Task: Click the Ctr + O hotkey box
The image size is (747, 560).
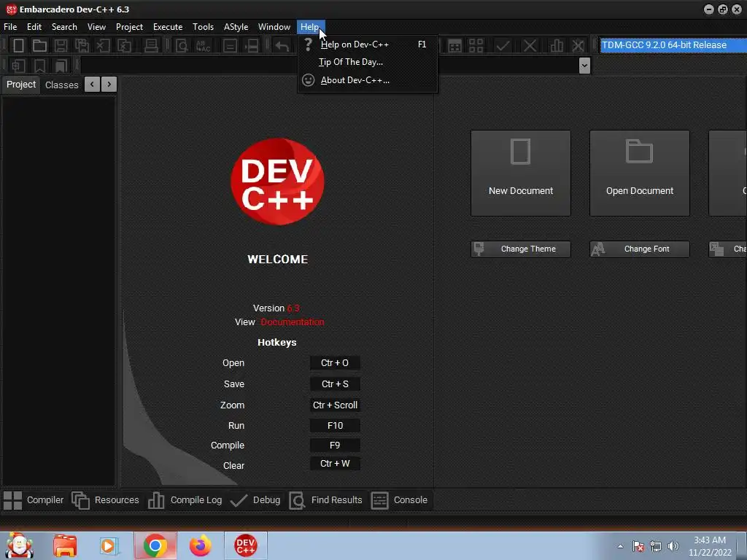Action: [x=335, y=363]
